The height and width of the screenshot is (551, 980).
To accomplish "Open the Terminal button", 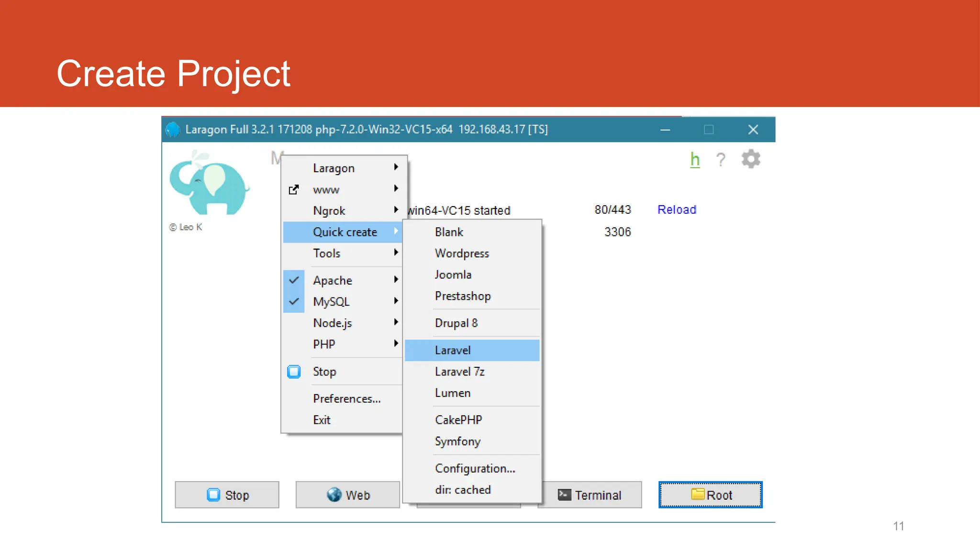I will point(592,495).
